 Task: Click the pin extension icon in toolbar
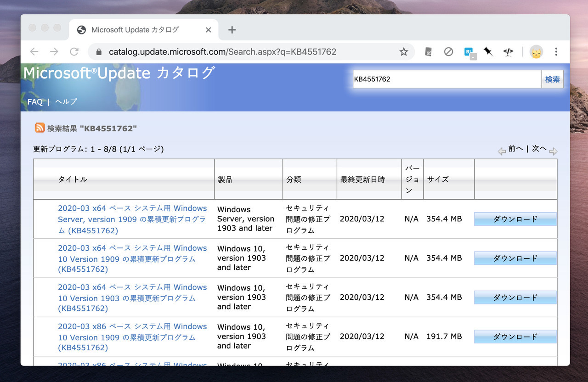pyautogui.click(x=488, y=52)
